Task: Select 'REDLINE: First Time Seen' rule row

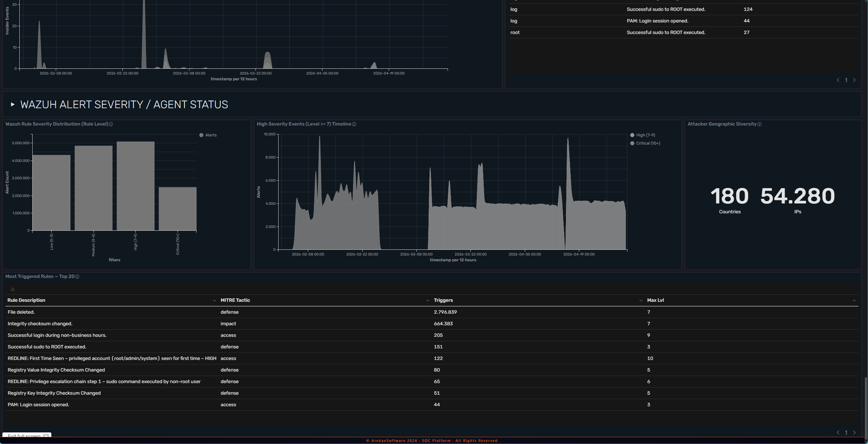Action: (432, 358)
